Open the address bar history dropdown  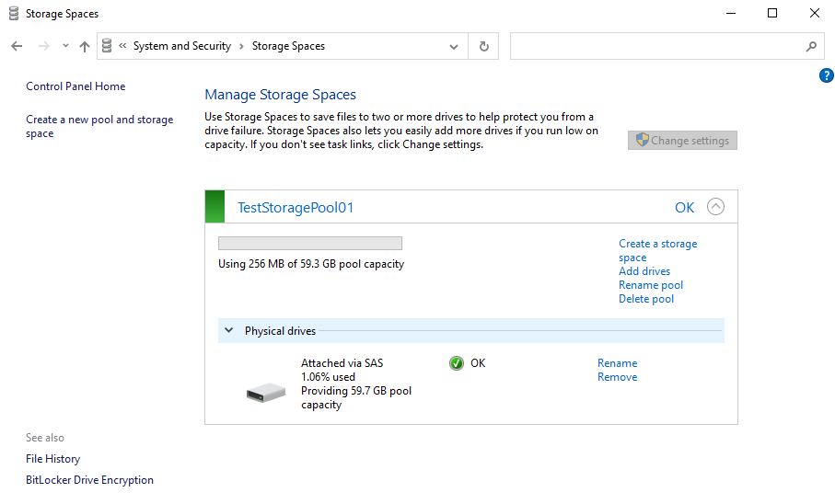click(454, 46)
